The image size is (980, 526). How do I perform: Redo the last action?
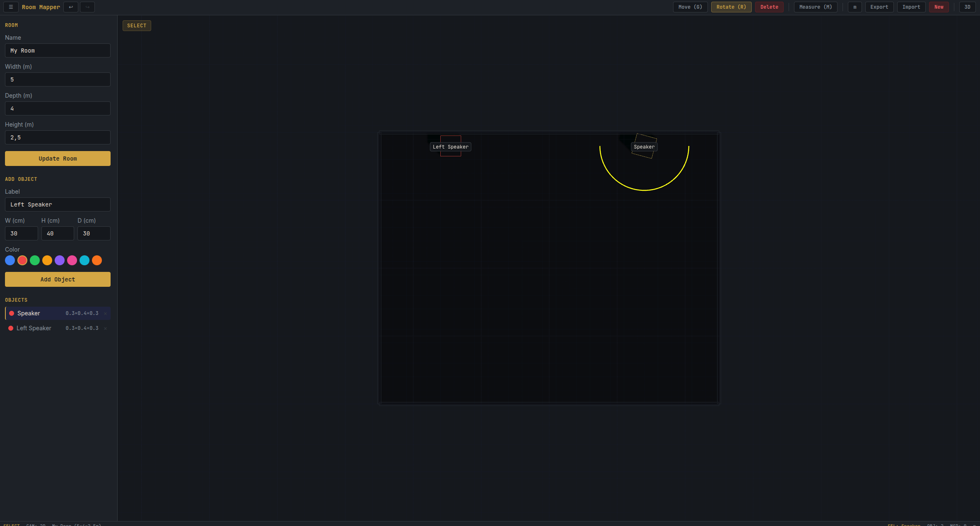click(87, 7)
